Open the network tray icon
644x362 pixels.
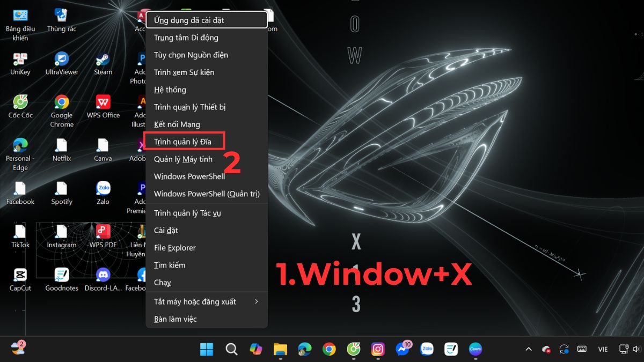click(x=624, y=349)
